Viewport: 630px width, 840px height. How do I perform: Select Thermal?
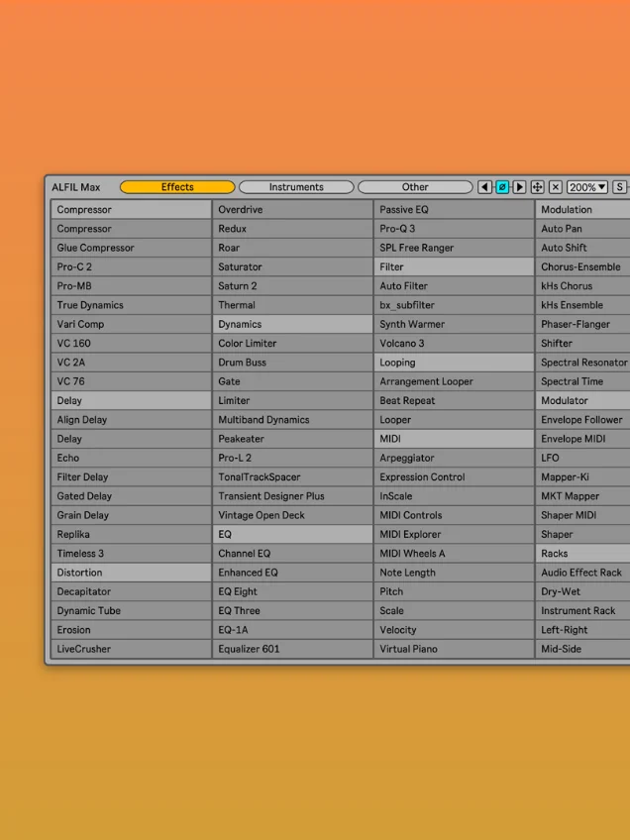(x=292, y=305)
